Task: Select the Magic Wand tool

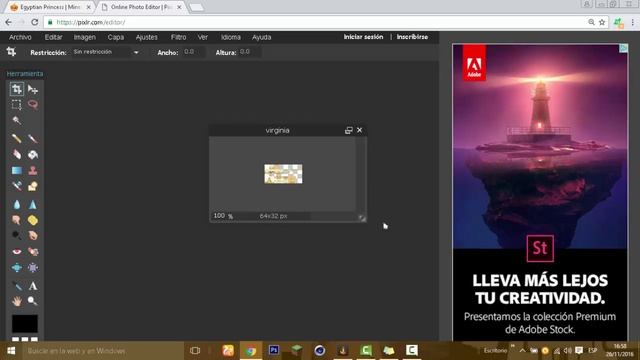Action: (x=17, y=120)
